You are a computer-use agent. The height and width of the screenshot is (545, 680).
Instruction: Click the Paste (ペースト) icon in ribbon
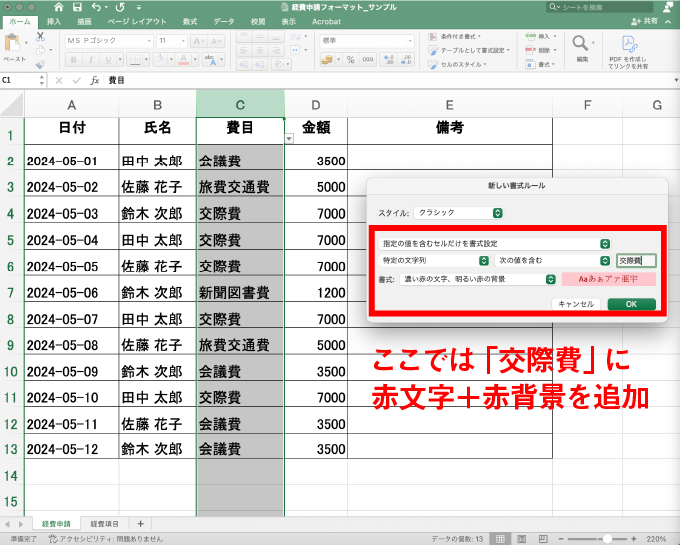click(x=14, y=45)
